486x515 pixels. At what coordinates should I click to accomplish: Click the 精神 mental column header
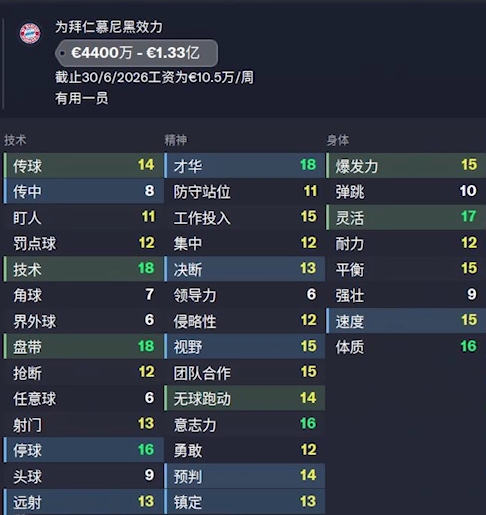point(176,140)
